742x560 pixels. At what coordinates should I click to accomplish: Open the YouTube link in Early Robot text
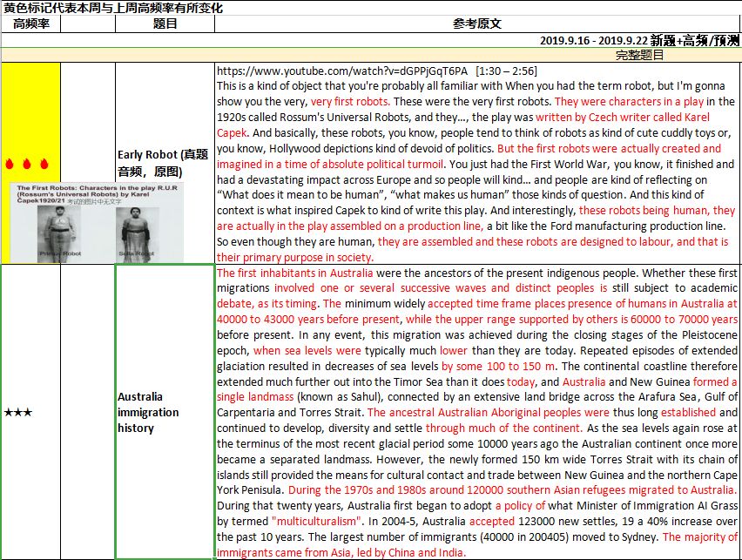pos(342,71)
